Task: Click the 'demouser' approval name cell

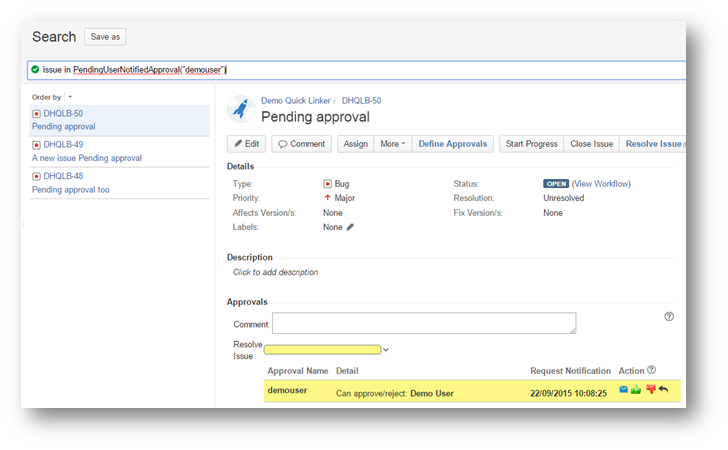Action: click(287, 391)
